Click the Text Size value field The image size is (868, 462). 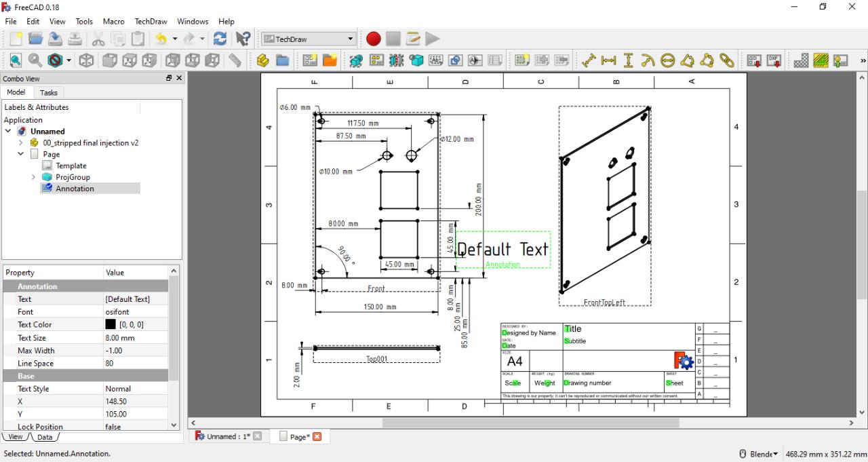135,338
